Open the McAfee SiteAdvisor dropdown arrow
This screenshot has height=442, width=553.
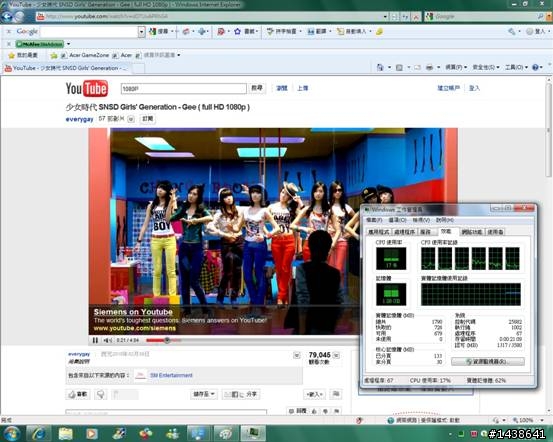tap(68, 44)
